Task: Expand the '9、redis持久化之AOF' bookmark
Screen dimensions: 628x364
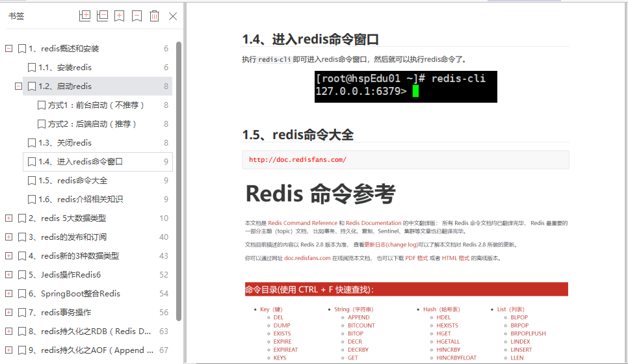Action: click(x=9, y=350)
